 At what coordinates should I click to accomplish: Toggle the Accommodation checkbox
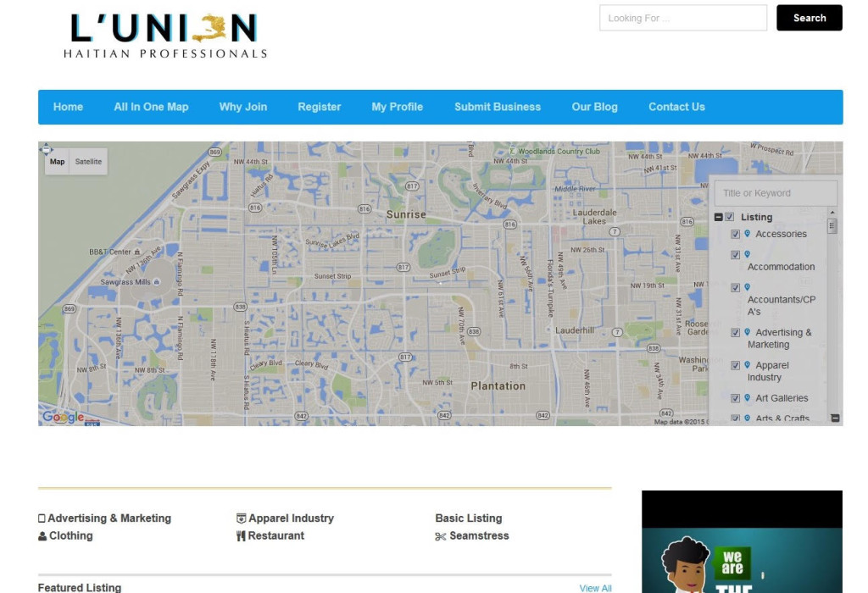[735, 255]
